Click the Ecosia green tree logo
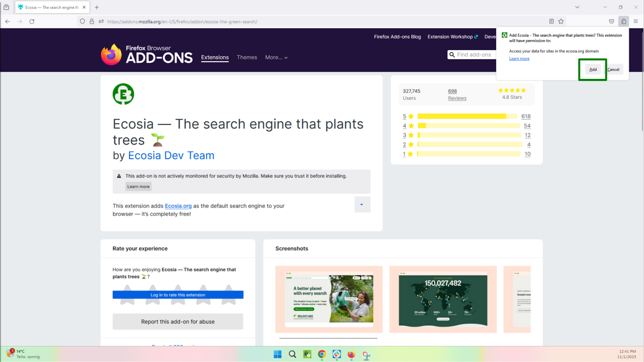644x362 pixels. pyautogui.click(x=123, y=94)
